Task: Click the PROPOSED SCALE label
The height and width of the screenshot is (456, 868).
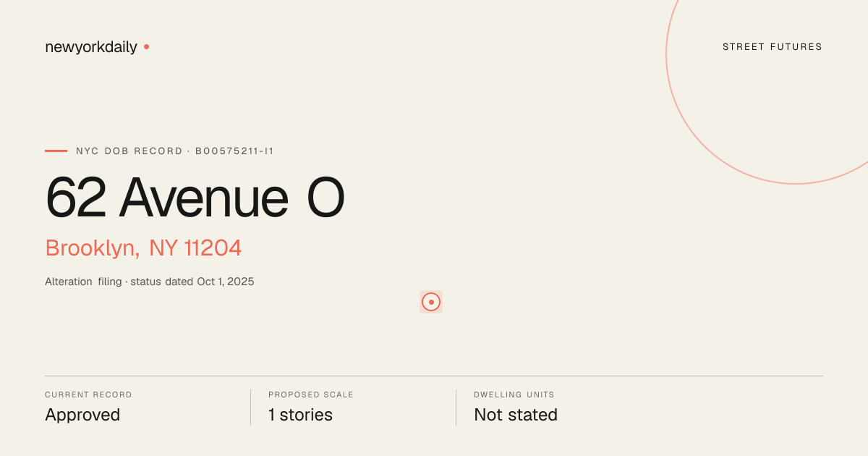Action: coord(311,395)
